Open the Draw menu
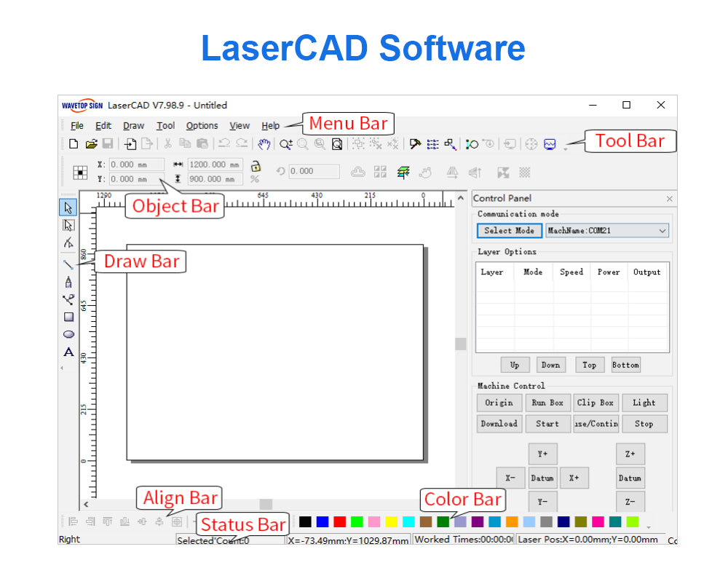The image size is (728, 576). pos(133,125)
